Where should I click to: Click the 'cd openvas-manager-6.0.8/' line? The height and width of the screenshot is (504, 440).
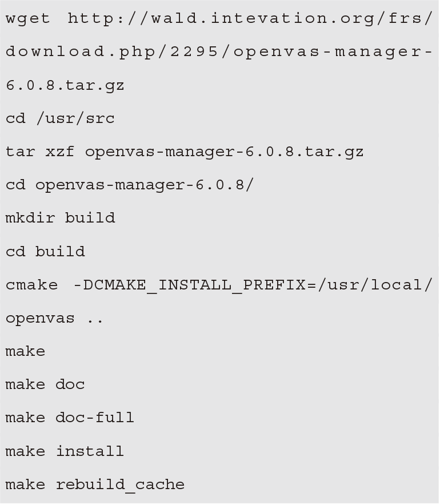130,185
